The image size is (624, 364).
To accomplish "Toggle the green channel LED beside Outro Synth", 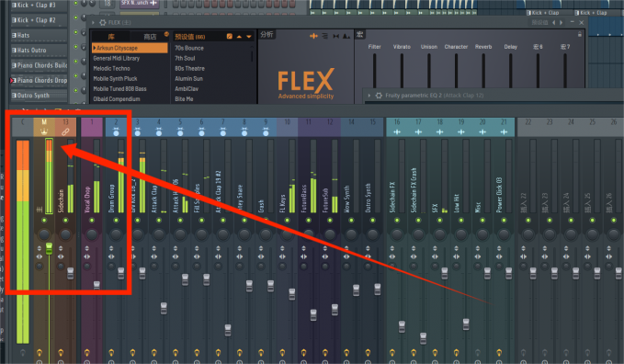I will [x=75, y=90].
